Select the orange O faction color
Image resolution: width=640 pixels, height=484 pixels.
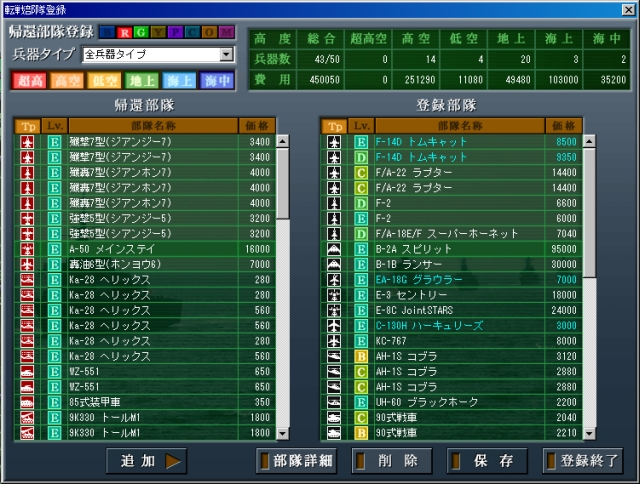209,32
